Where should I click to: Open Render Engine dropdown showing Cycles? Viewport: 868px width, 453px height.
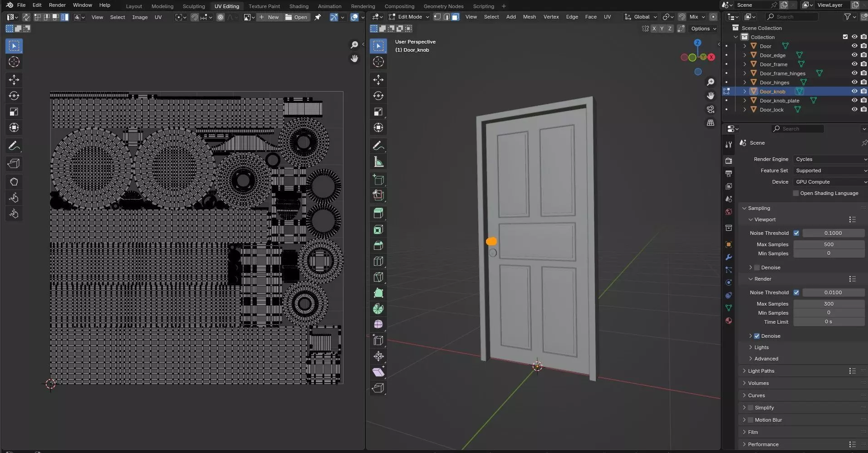coord(830,159)
